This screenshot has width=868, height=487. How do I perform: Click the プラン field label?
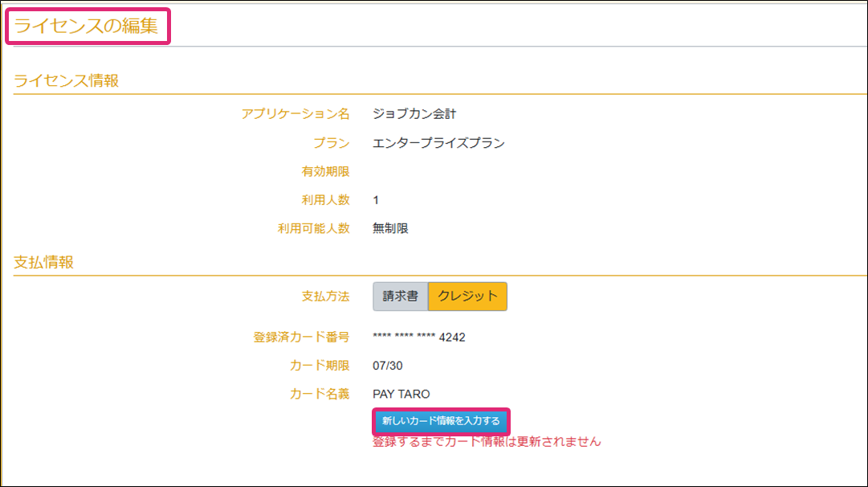[x=332, y=144]
